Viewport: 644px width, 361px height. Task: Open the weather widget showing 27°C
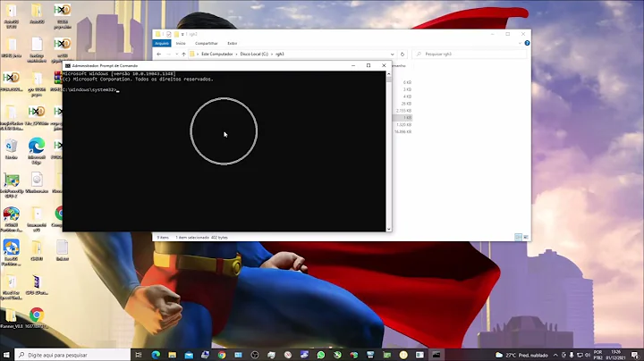tap(521, 355)
